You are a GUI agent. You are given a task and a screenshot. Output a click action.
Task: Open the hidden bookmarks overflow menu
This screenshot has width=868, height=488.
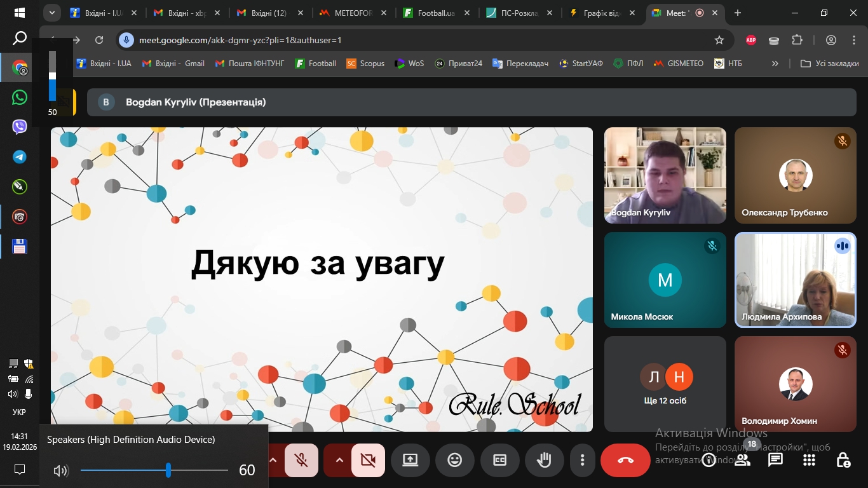point(775,63)
